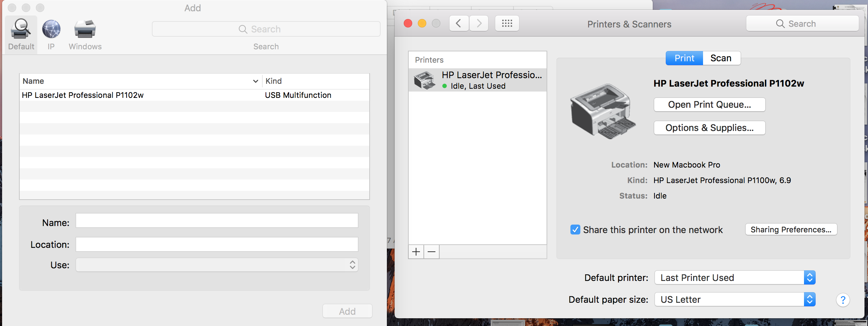This screenshot has height=326, width=868.
Task: Click the plus button to add printer
Action: pyautogui.click(x=416, y=252)
